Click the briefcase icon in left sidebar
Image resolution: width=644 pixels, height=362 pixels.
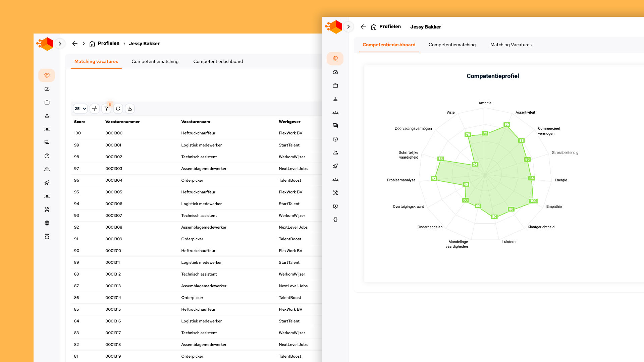(47, 102)
